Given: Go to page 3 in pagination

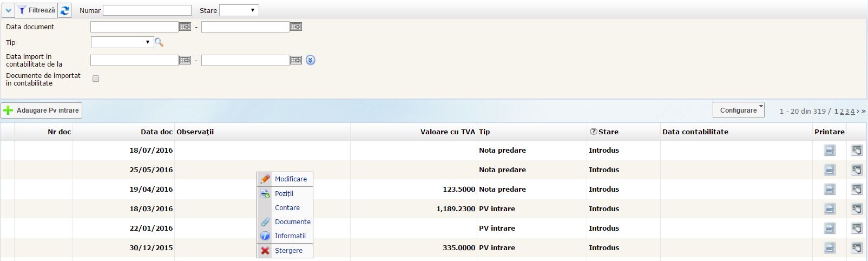Looking at the screenshot, I should click(x=847, y=112).
